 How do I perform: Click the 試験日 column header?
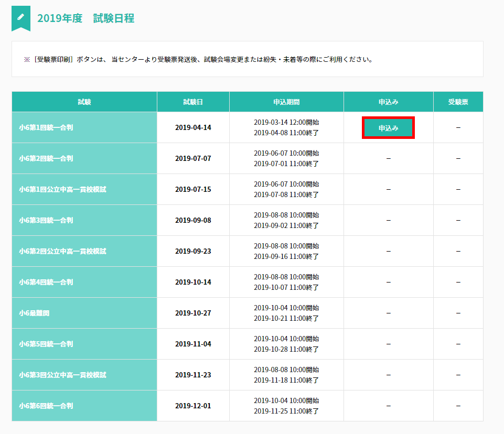(x=193, y=102)
